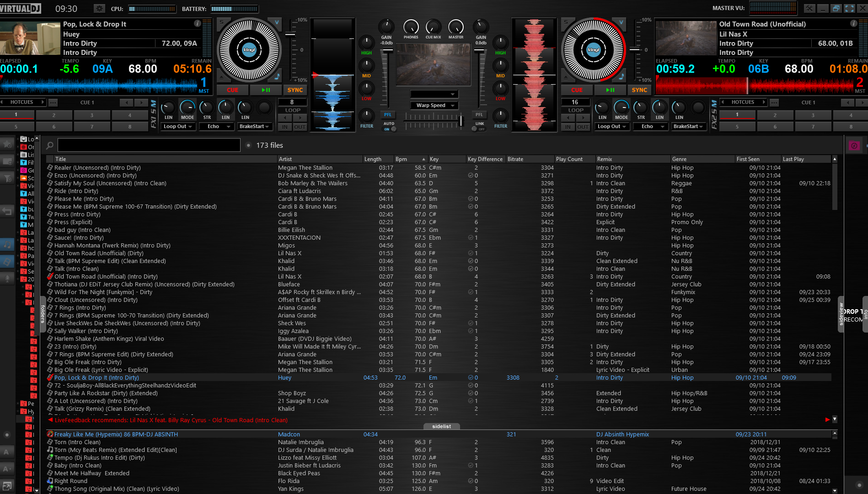Viewport: 868px width, 494px height.
Task: Open deck 2 track info icon
Action: pyautogui.click(x=853, y=23)
